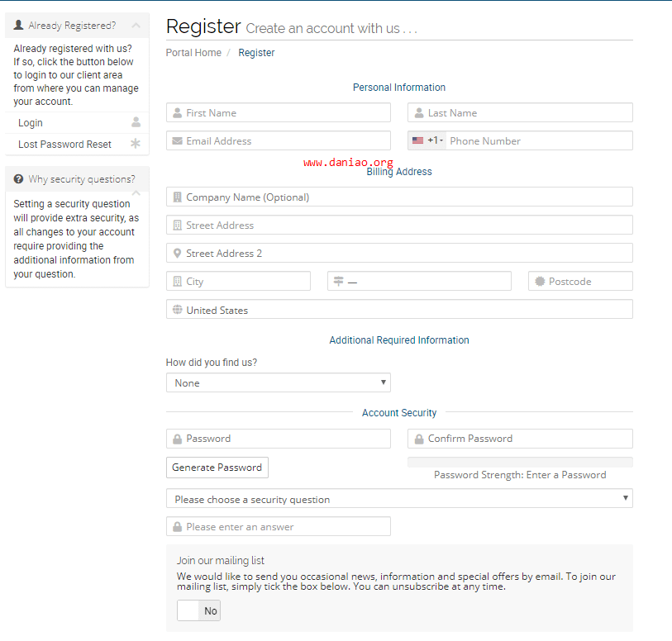The width and height of the screenshot is (672, 641).
Task: Click the asterisk icon beside Lost Password Reset
Action: tap(136, 144)
